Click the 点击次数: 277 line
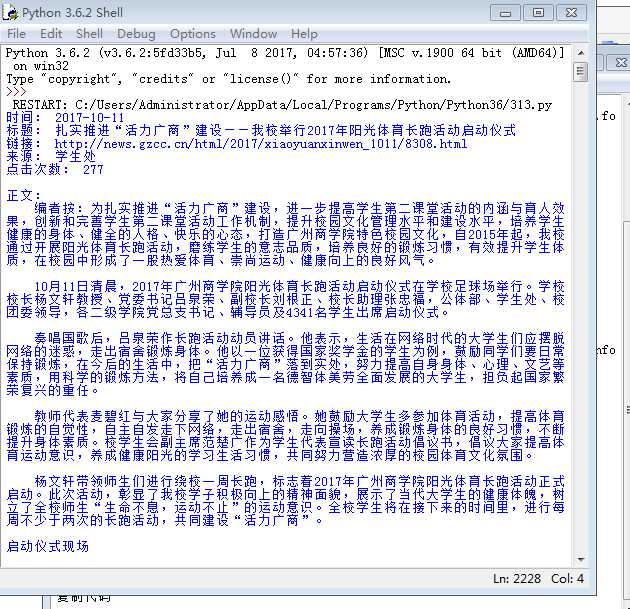 [x=55, y=170]
